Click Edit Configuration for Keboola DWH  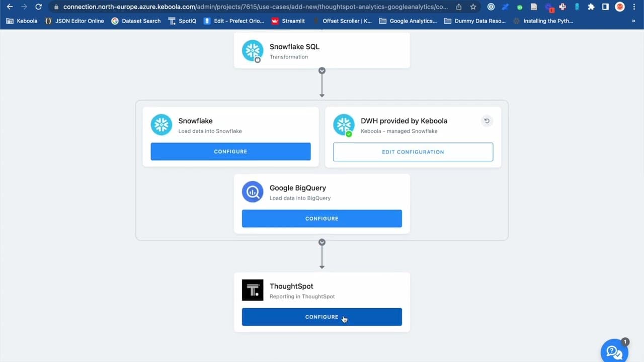tap(413, 152)
